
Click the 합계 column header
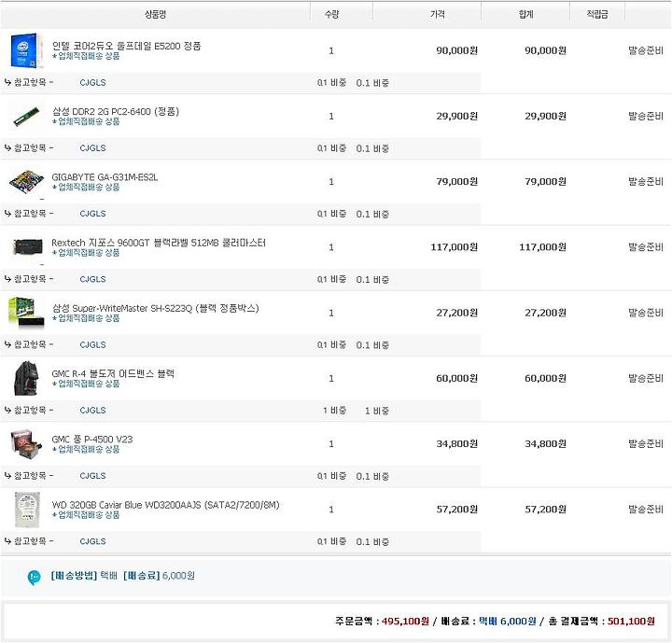point(525,15)
